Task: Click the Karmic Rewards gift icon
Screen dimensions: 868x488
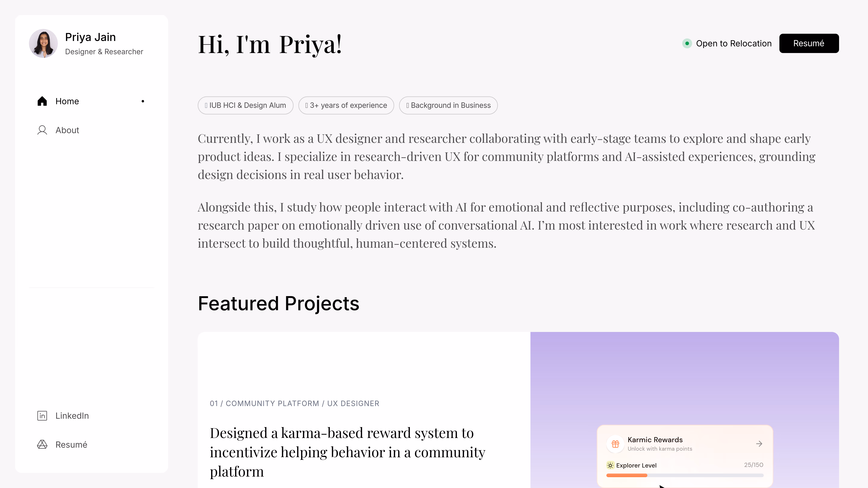Action: coord(615,444)
